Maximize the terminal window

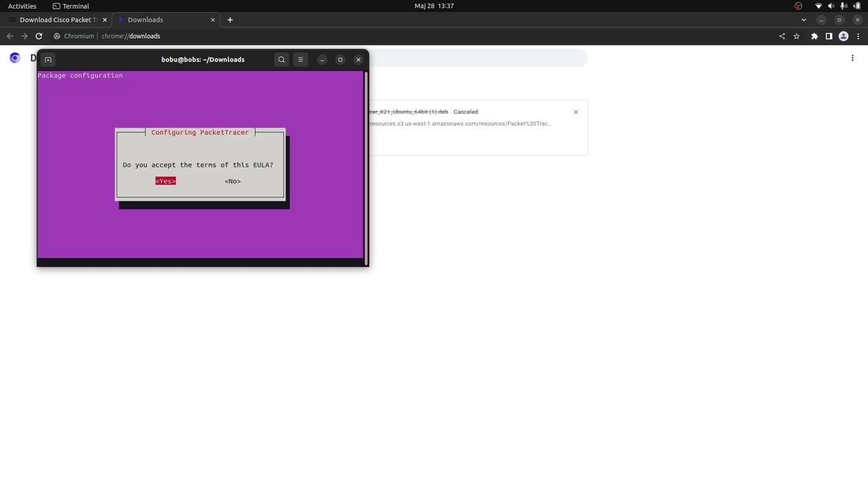(x=340, y=60)
